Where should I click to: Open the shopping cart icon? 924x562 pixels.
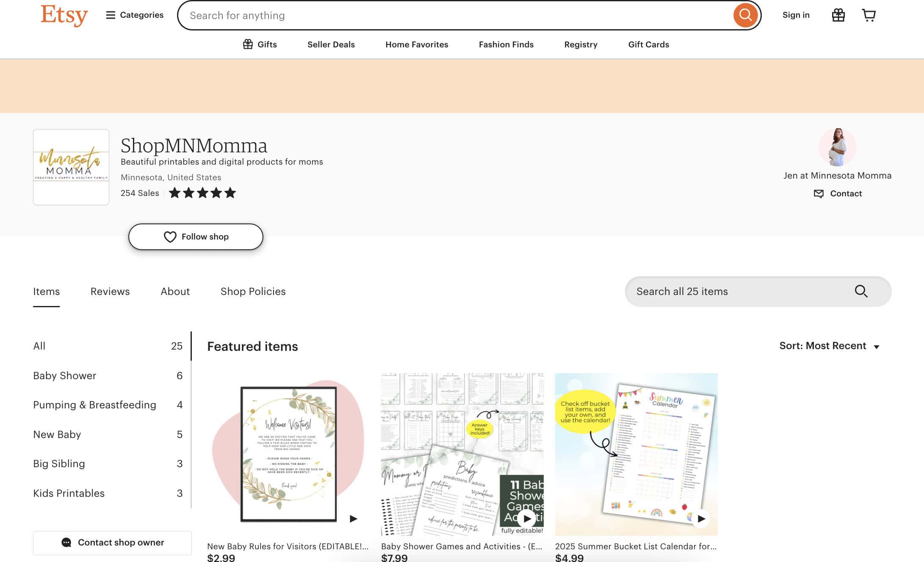coord(869,15)
